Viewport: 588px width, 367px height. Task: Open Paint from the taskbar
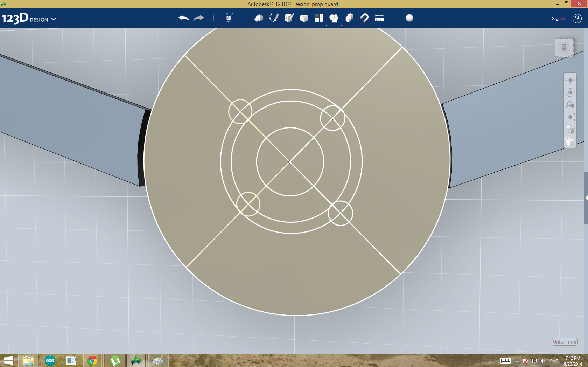[x=158, y=361]
